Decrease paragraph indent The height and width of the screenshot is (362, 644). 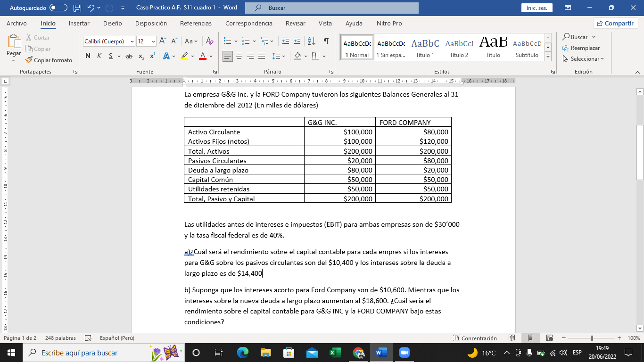(x=285, y=41)
